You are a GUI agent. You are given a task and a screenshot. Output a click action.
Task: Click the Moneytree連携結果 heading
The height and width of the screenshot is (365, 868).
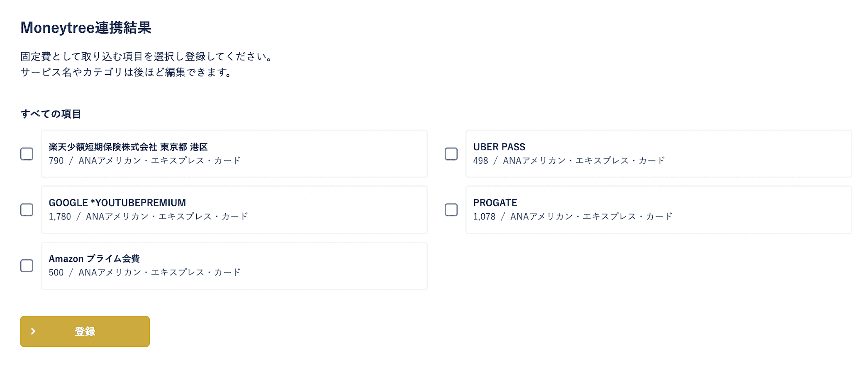86,28
